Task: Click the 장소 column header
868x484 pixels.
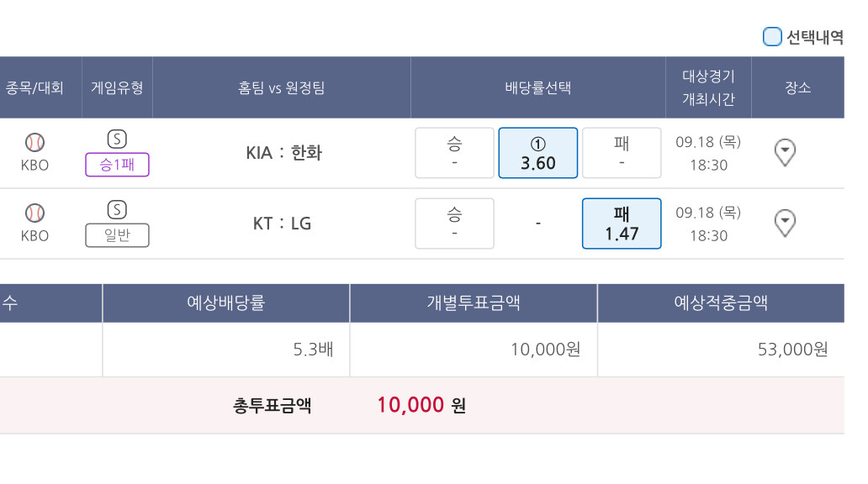Action: click(x=797, y=87)
